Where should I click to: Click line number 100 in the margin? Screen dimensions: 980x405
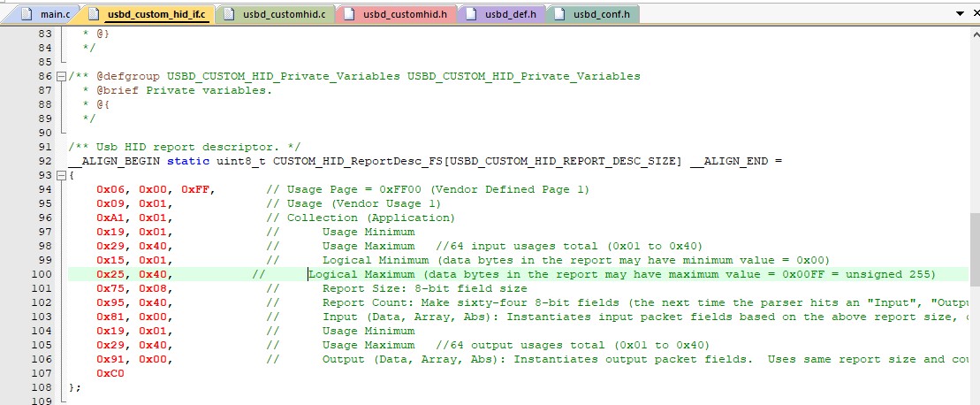coord(42,274)
